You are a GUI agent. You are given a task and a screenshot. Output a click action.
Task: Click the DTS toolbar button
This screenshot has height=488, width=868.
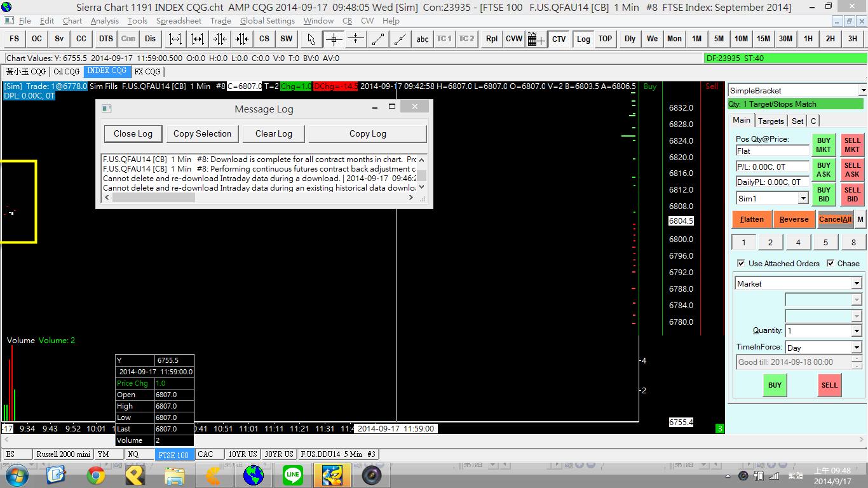point(105,39)
